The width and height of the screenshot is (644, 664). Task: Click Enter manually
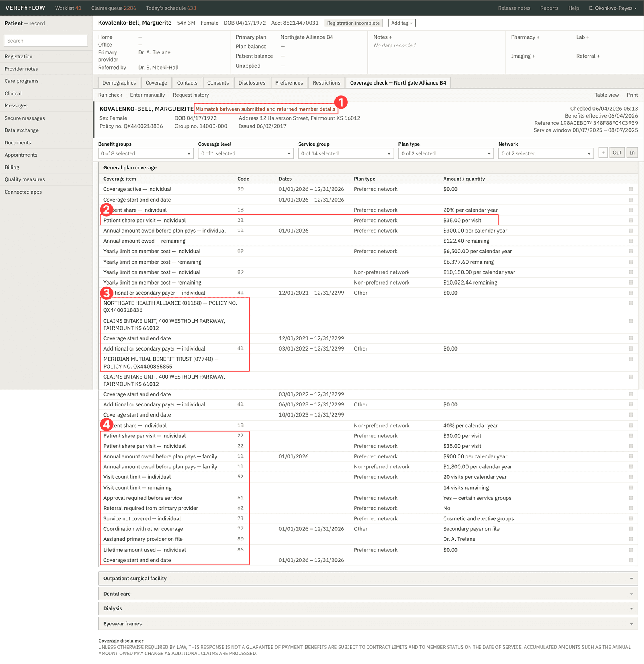[147, 95]
